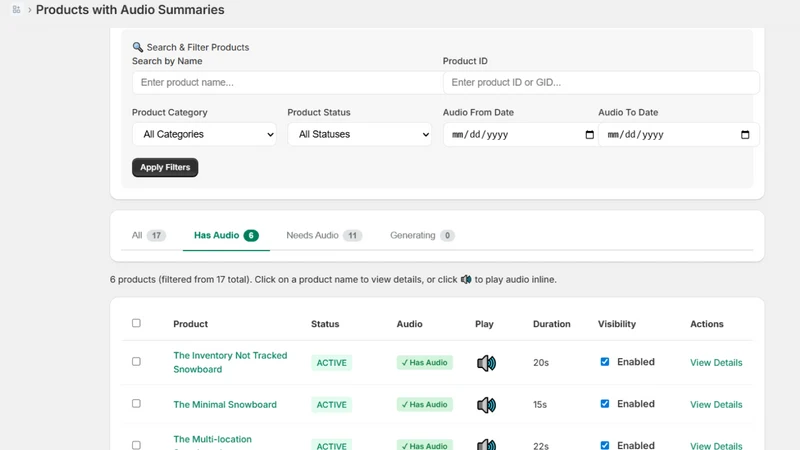
Task: Open The Multi-location product link
Action: pos(212,440)
